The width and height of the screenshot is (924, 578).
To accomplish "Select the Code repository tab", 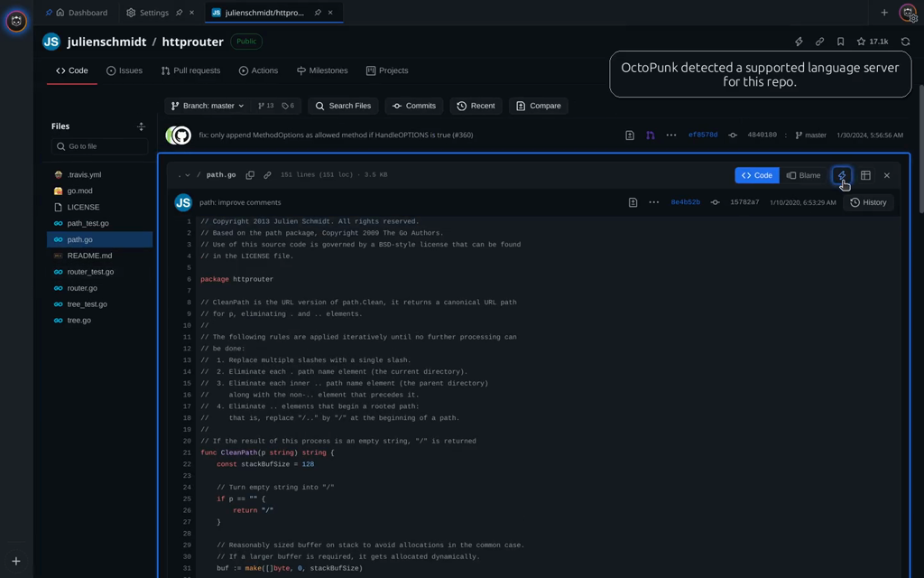I will [x=72, y=70].
